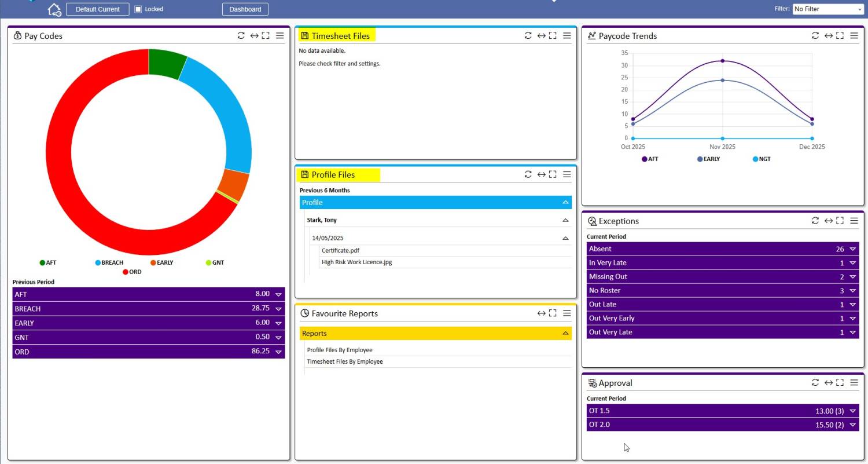Open the Filter dropdown
This screenshot has width=868, height=464.
click(x=827, y=9)
